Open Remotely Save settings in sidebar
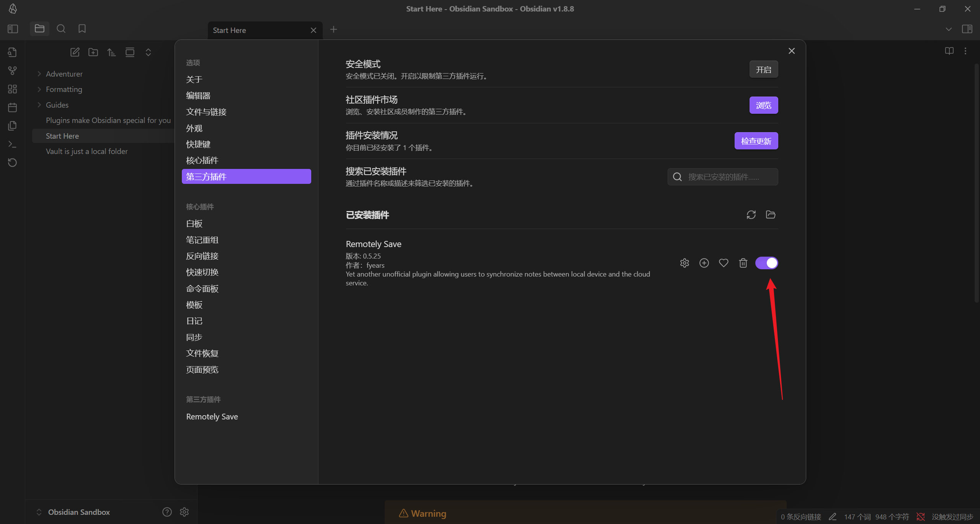This screenshot has width=980, height=524. pos(246,416)
